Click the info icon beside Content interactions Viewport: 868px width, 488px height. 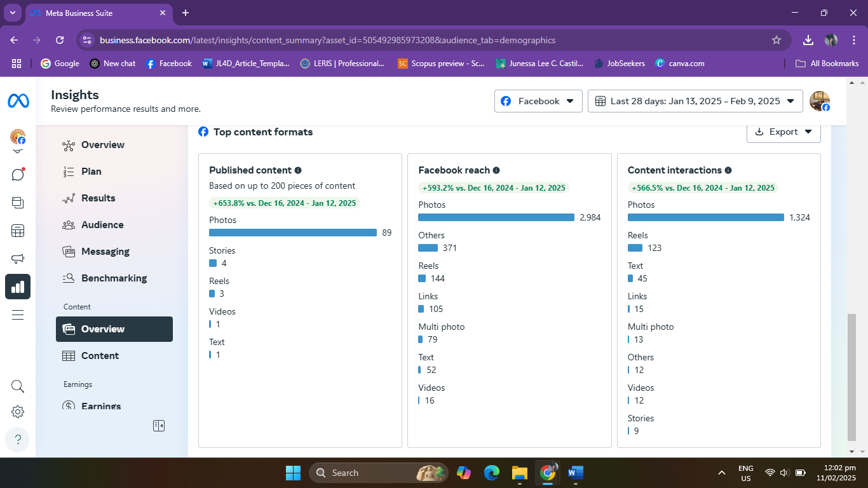tap(728, 170)
